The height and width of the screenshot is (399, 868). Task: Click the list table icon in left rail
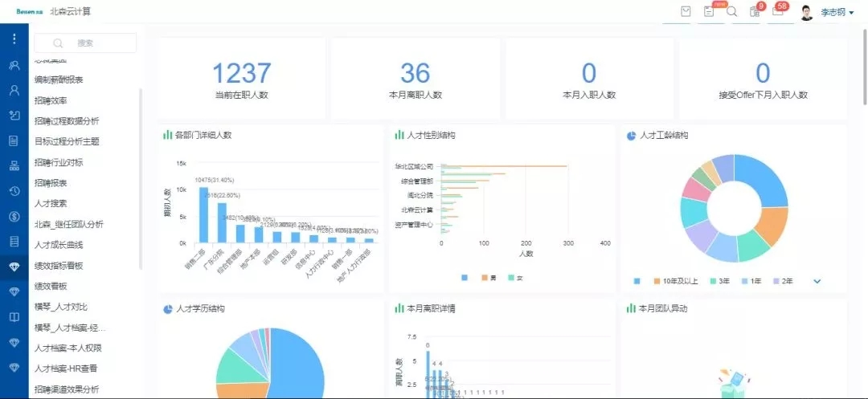pos(14,242)
